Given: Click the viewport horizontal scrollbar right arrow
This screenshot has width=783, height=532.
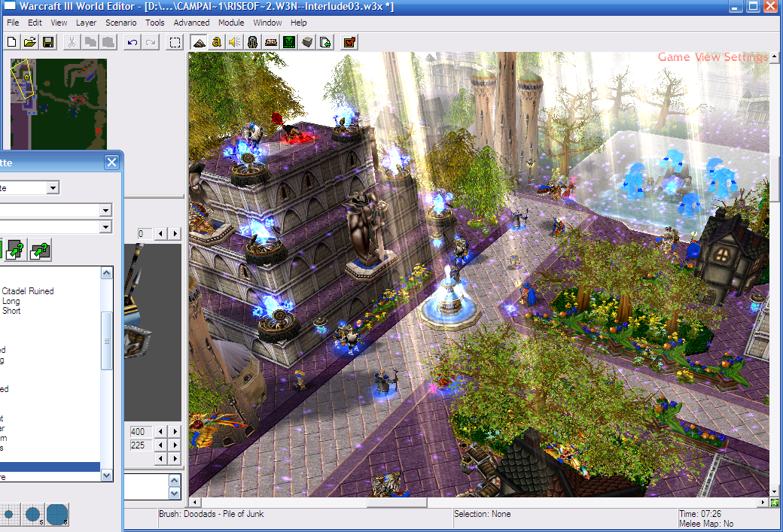Looking at the screenshot, I should coord(763,503).
